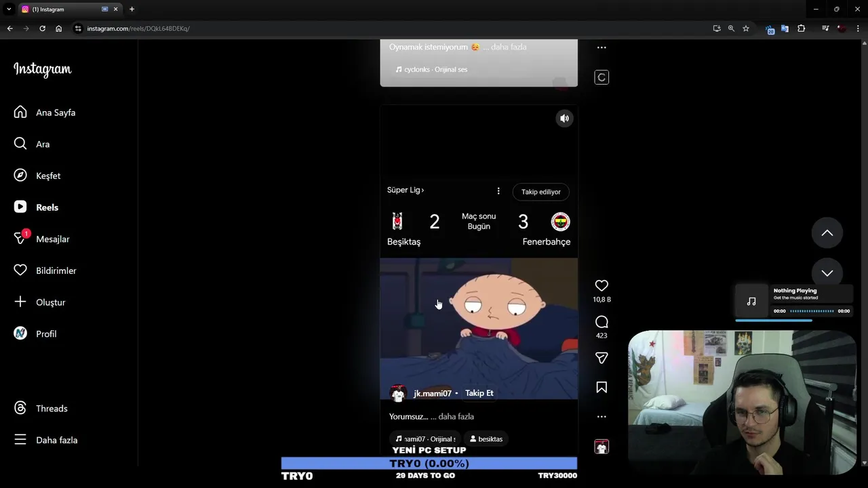868x488 pixels.
Task: Mute the reel with speaker icon
Action: coord(564,119)
